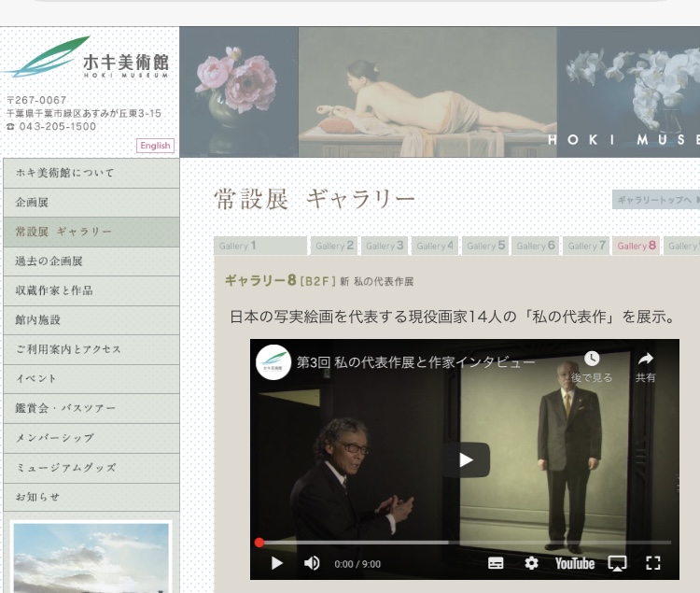Viewport: 700px width, 593px height.
Task: Open video settings gear icon
Action: click(x=531, y=563)
